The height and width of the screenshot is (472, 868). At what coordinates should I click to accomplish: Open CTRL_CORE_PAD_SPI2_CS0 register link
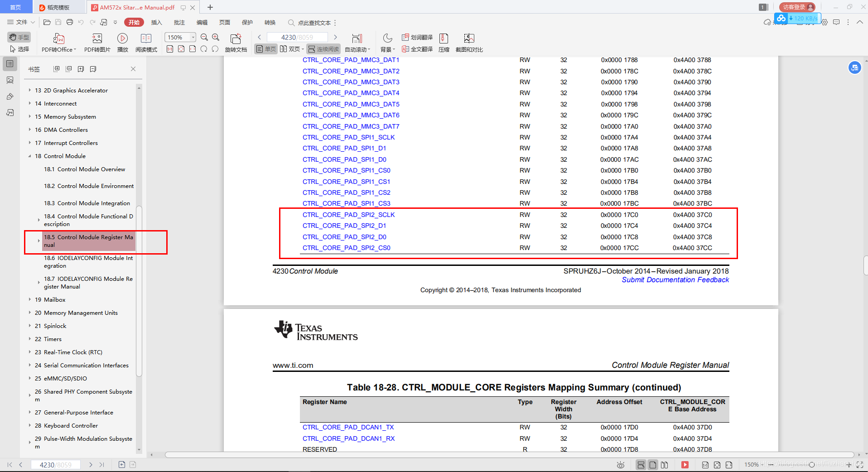(346, 248)
